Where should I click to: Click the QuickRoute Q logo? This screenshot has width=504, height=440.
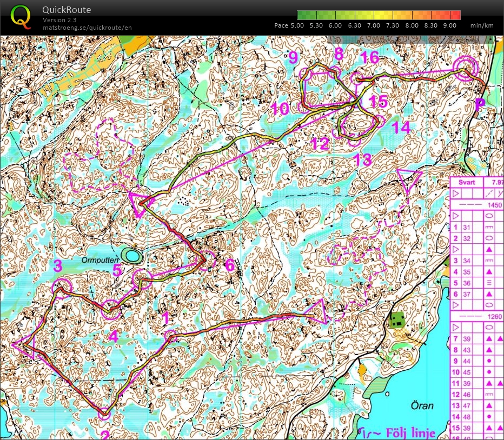(x=21, y=17)
